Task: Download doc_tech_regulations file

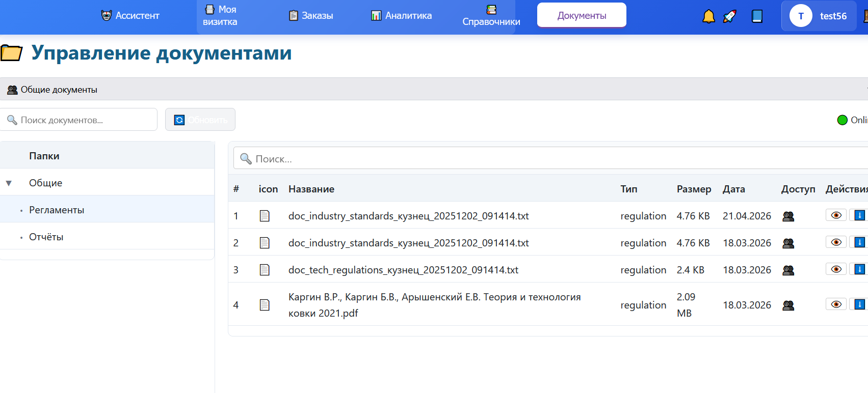Action: tap(859, 269)
